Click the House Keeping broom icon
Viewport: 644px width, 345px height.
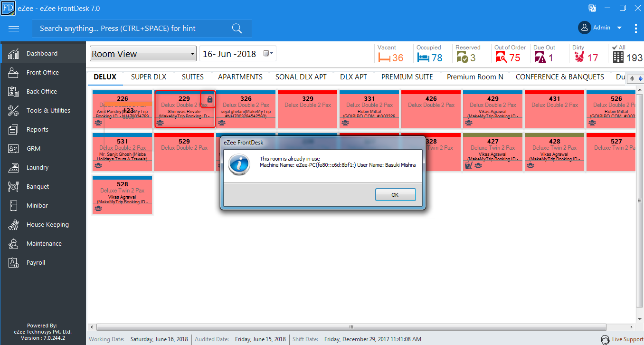click(x=13, y=224)
